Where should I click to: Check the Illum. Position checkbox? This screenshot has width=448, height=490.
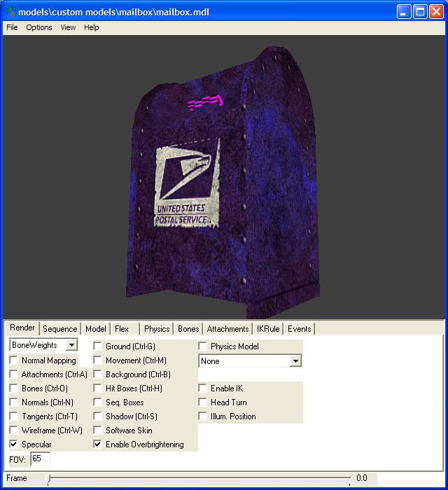[x=202, y=416]
